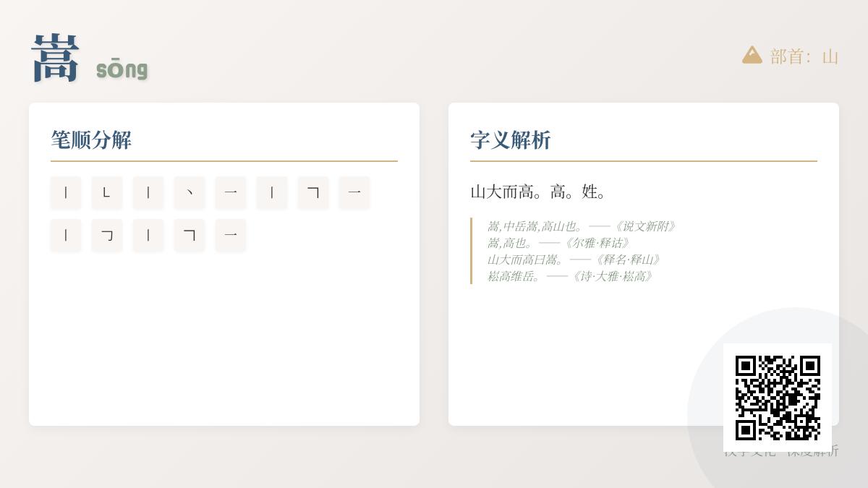Click the QR code image
This screenshot has height=488, width=868.
click(x=778, y=398)
